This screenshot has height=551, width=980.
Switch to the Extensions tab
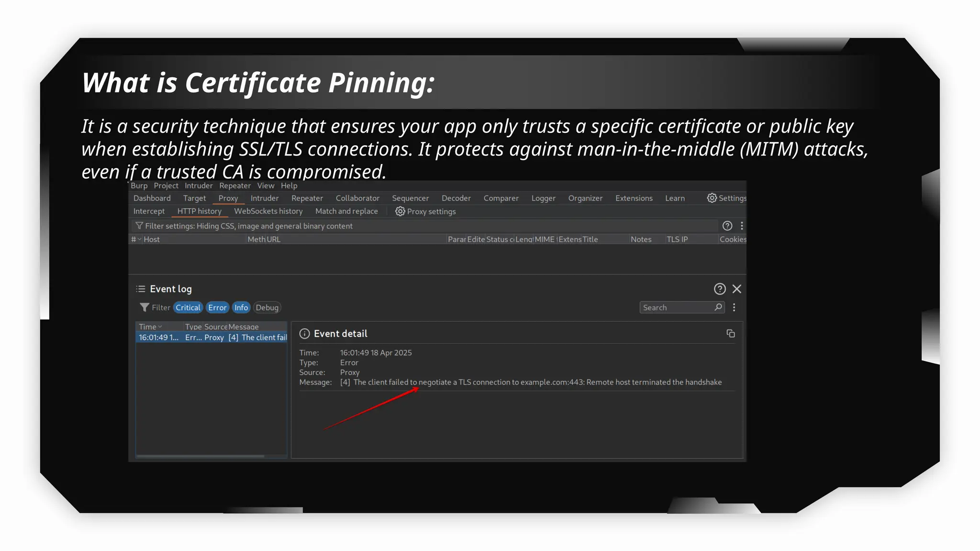(x=634, y=198)
